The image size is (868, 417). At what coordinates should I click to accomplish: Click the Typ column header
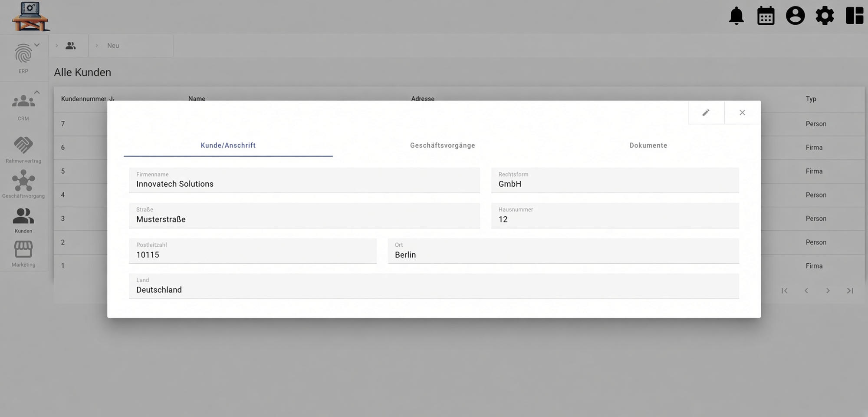pyautogui.click(x=811, y=99)
